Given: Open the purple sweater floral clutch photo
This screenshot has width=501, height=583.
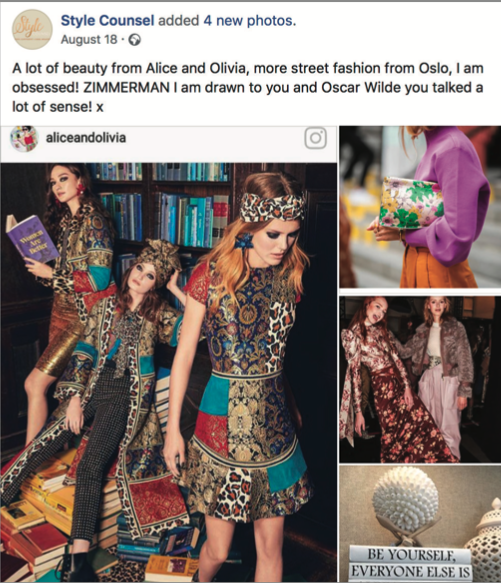Looking at the screenshot, I should [x=420, y=207].
